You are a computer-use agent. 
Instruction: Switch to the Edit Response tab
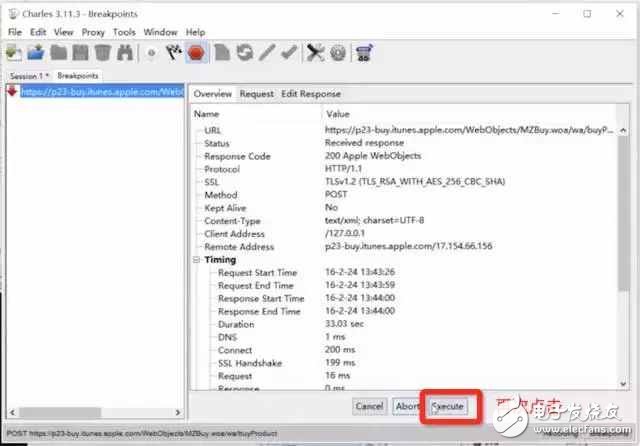pyautogui.click(x=311, y=94)
